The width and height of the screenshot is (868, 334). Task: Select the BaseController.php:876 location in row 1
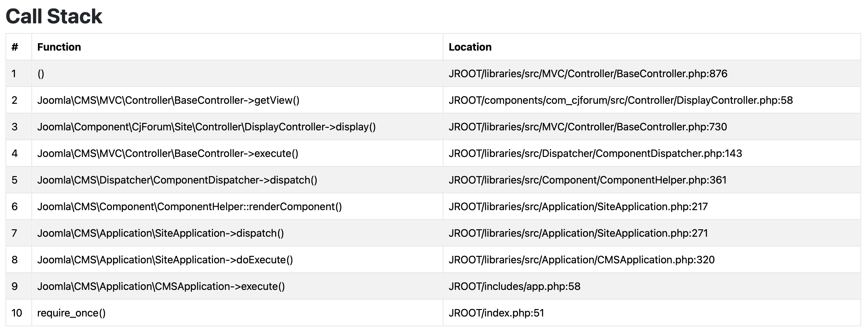(588, 74)
